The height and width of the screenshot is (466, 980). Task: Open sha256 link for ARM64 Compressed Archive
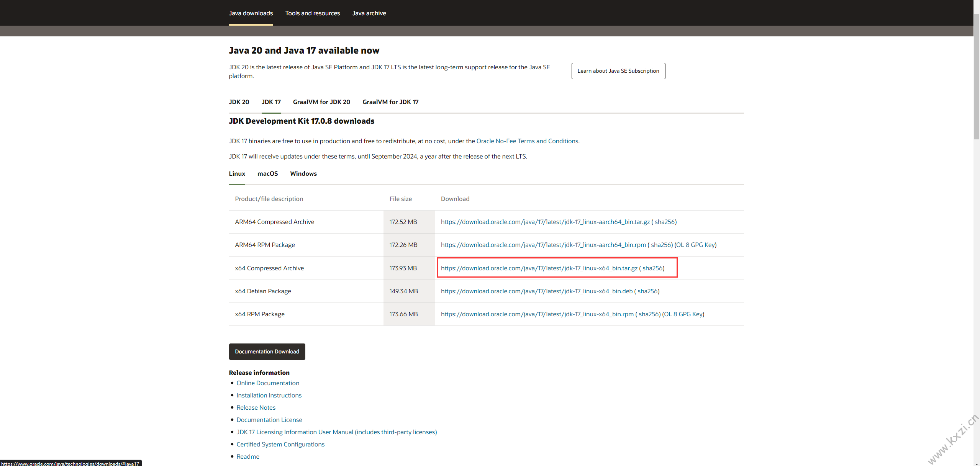click(664, 222)
